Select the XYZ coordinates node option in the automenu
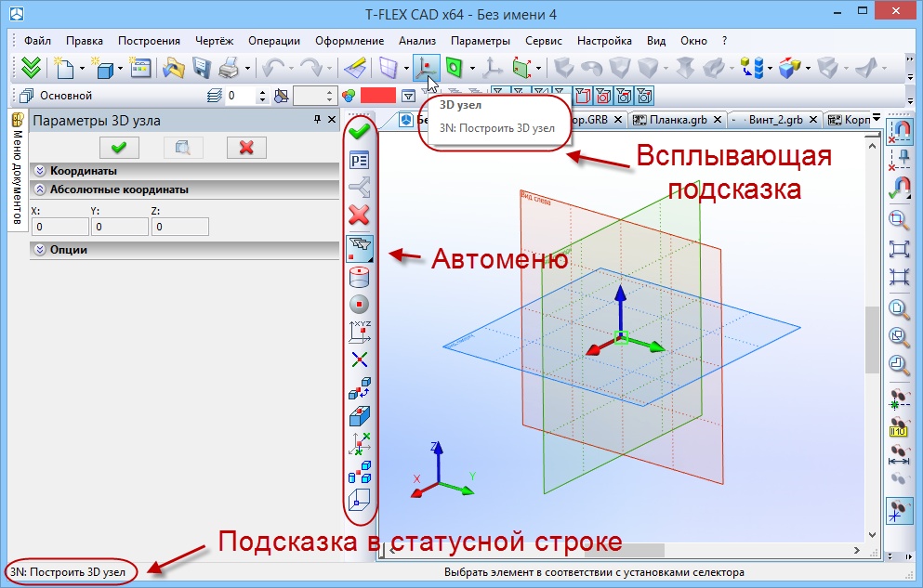The height and width of the screenshot is (588, 923). click(360, 332)
